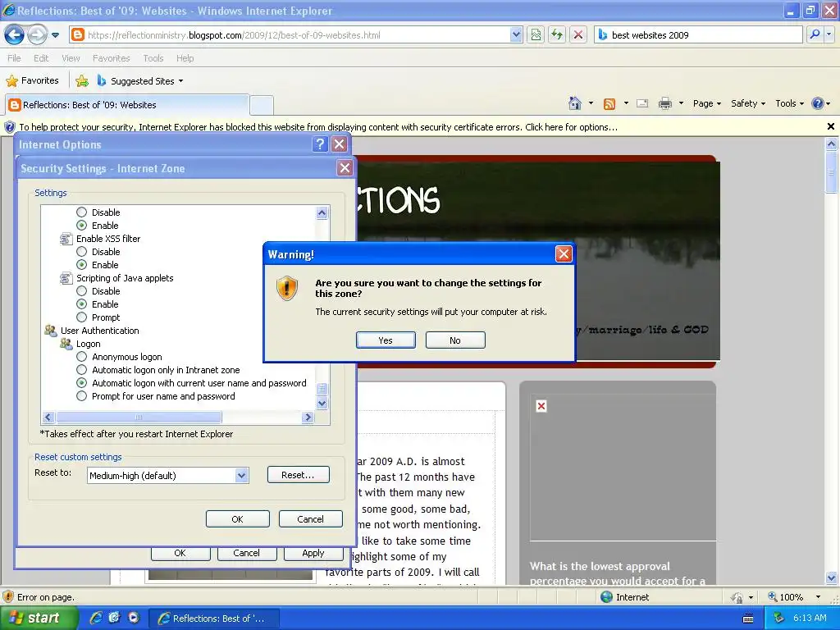Click Internet Options help question button
This screenshot has height=630, width=840.
320,144
